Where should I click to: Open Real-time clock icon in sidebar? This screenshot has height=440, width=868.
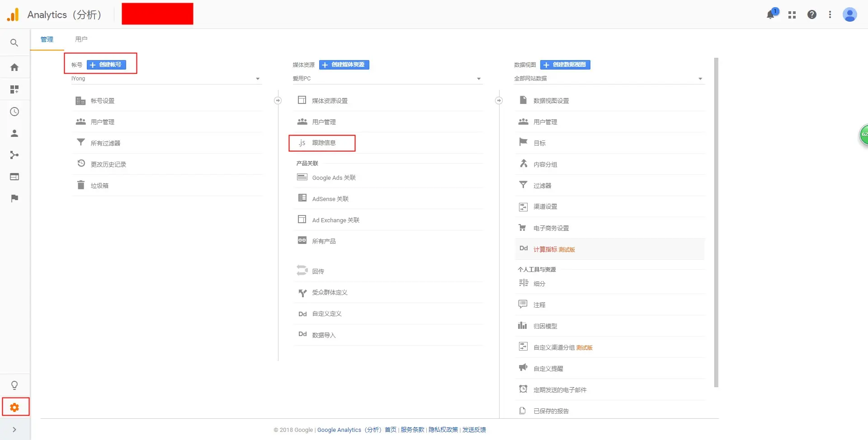[x=14, y=112]
